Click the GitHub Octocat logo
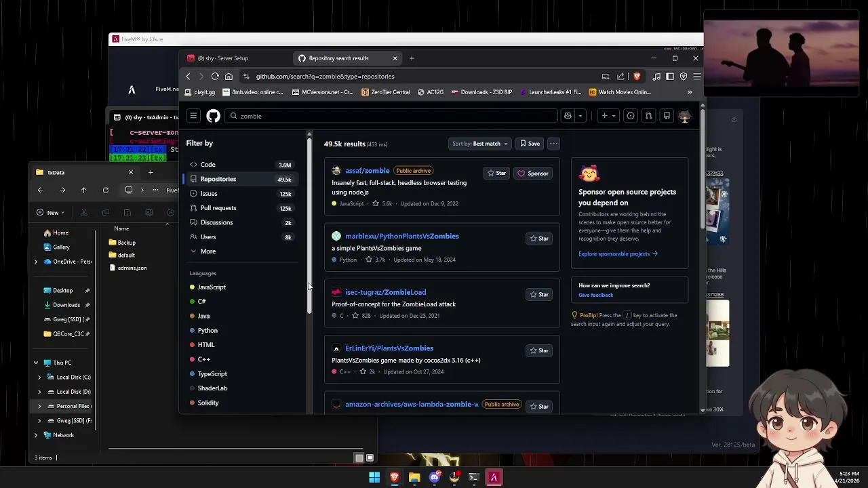Image resolution: width=868 pixels, height=488 pixels. pos(213,116)
